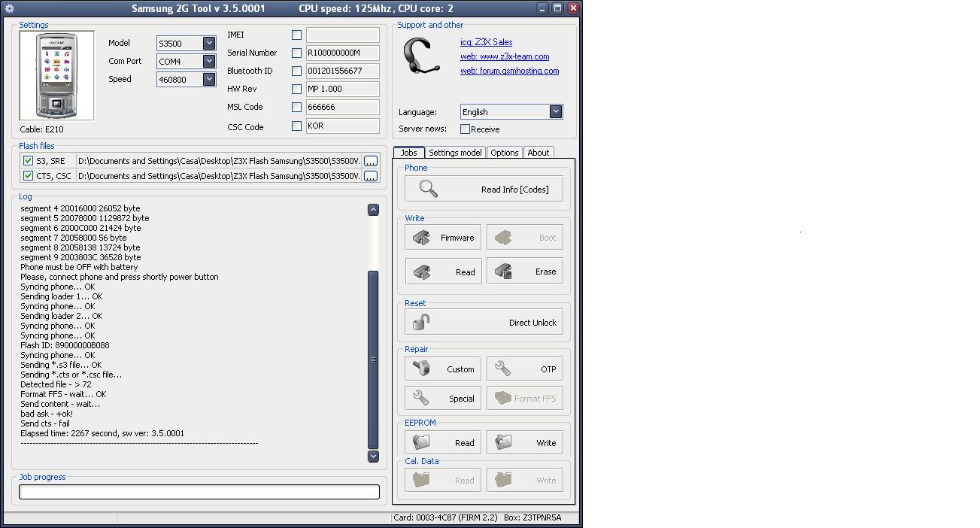This screenshot has width=980, height=528.
Task: Click the Cal. Data Read folder icon
Action: tap(422, 480)
